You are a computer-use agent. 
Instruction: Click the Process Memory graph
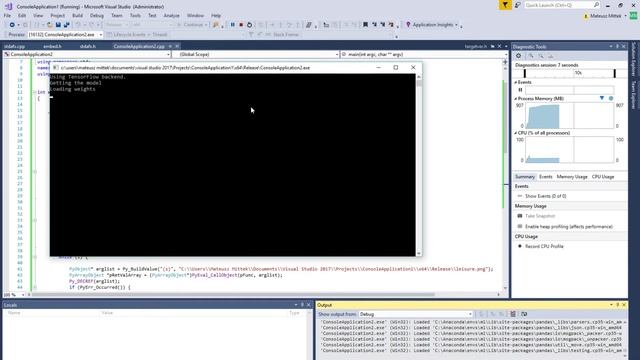[x=569, y=116]
